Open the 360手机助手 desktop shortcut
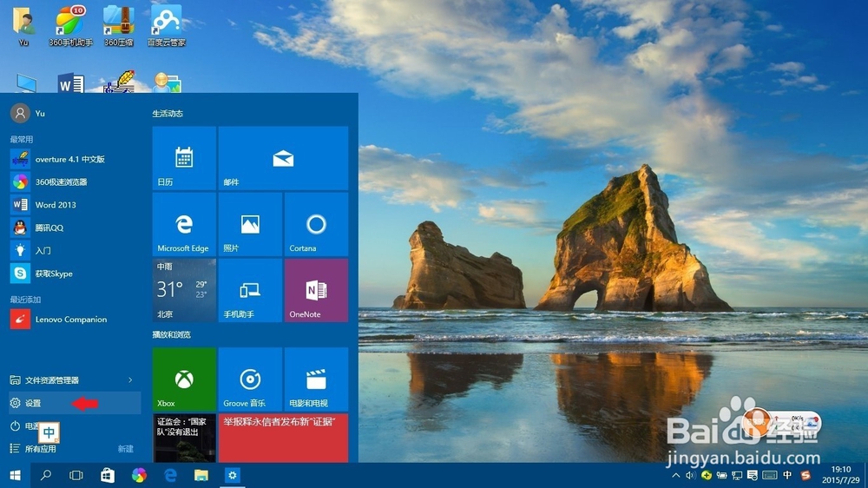Image resolution: width=868 pixels, height=488 pixels. click(70, 25)
